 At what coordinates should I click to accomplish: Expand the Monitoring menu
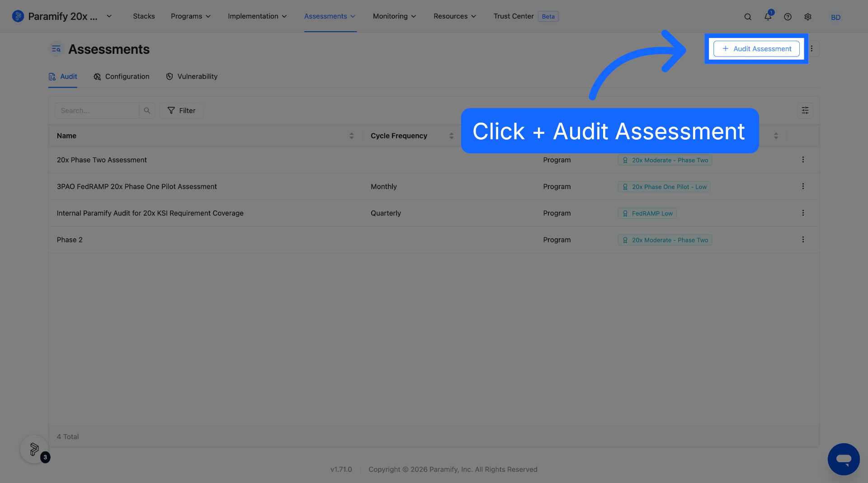[x=394, y=16]
